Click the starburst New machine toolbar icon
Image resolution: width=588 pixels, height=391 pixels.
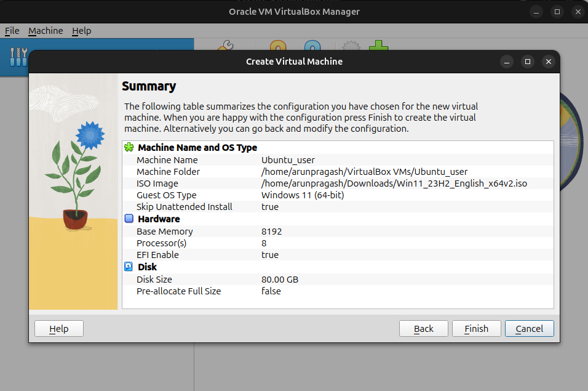point(351,46)
